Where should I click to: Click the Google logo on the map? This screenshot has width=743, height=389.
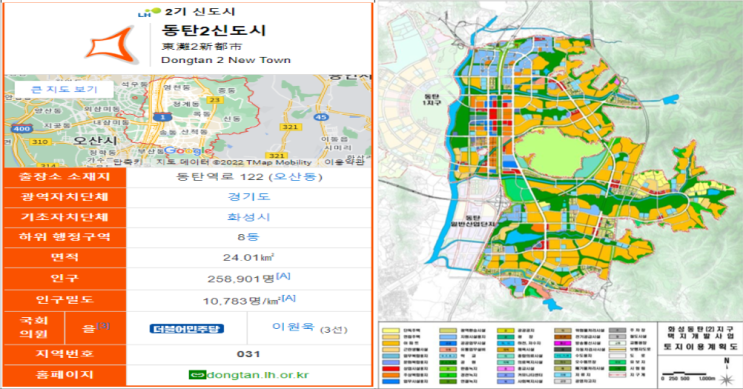(x=189, y=151)
